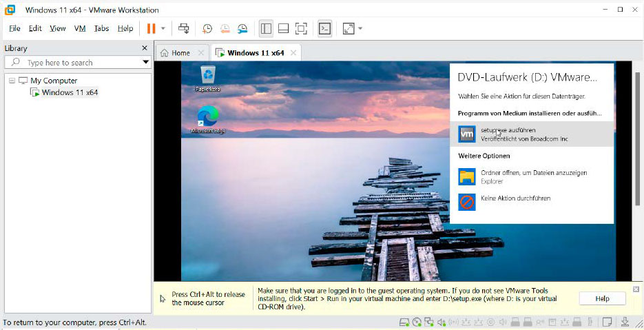Click the network adapter status bar icon
This screenshot has height=330, width=644.
(429, 322)
